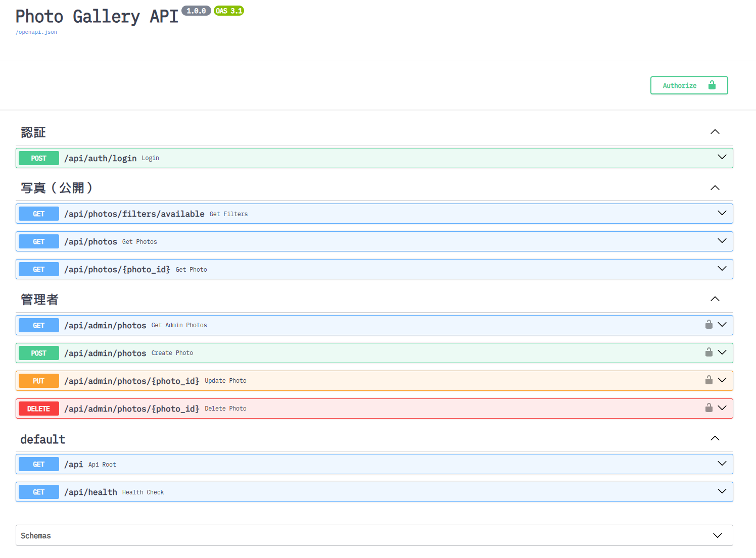Collapse the 認証 section

click(x=715, y=132)
